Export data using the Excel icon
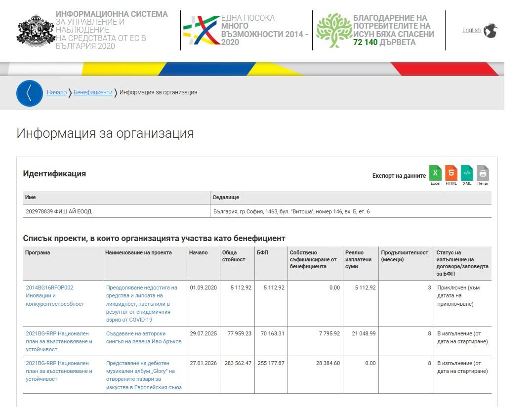The image size is (532, 411). [x=435, y=173]
